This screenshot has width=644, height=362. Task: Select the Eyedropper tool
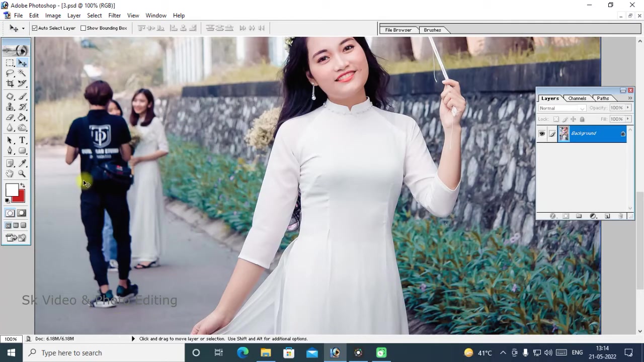[x=22, y=163]
